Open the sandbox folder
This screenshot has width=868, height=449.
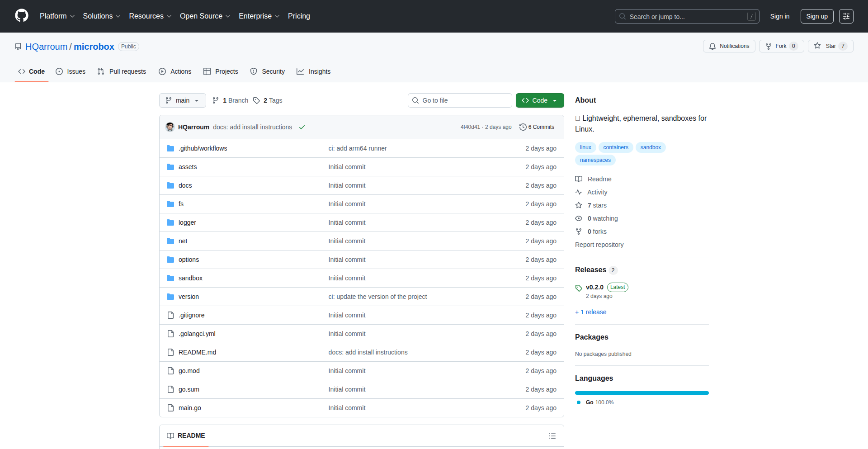point(190,278)
